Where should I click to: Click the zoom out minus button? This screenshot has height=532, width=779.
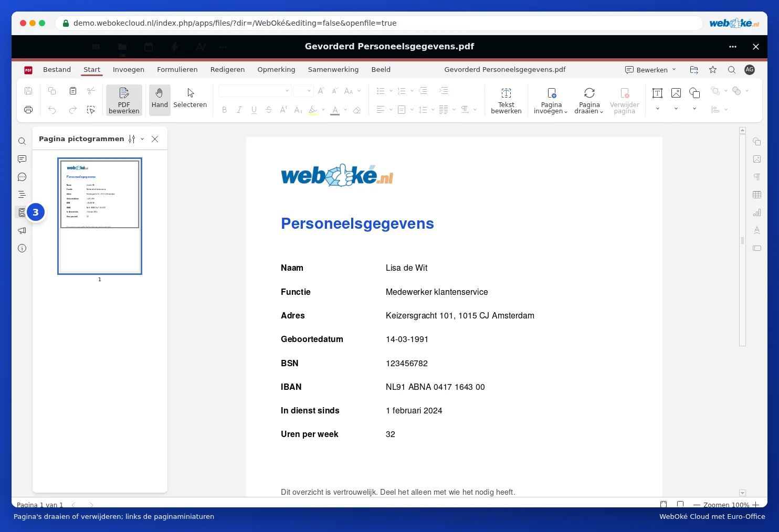pos(697,504)
